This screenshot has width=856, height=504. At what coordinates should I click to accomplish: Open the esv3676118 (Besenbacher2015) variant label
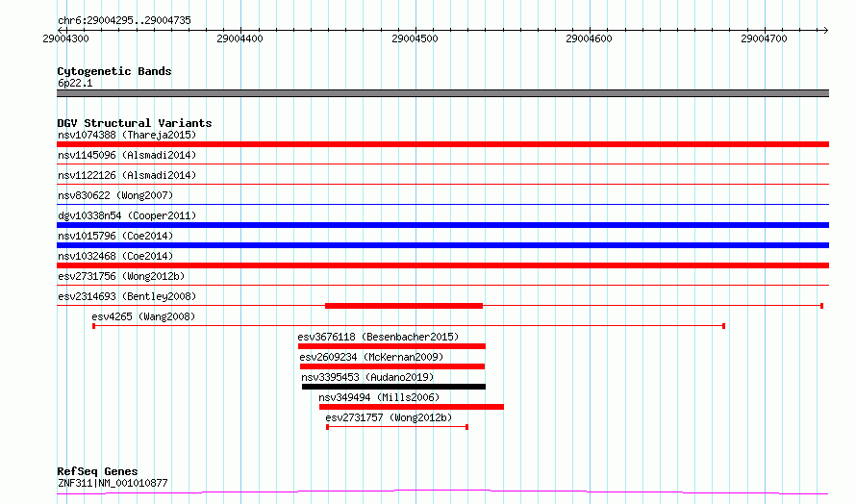(x=378, y=337)
